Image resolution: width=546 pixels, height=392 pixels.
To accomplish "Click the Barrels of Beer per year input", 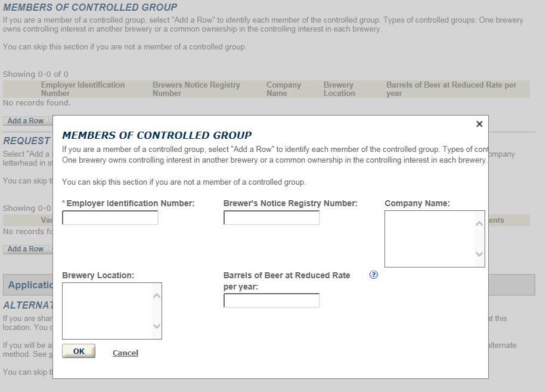I will click(271, 301).
